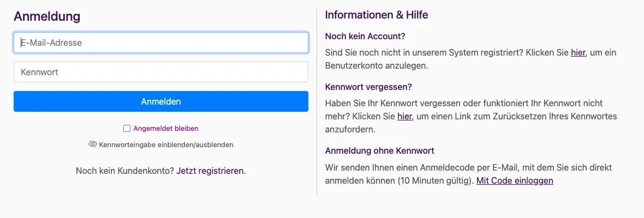Open the Jetzt registrieren link

(210, 171)
